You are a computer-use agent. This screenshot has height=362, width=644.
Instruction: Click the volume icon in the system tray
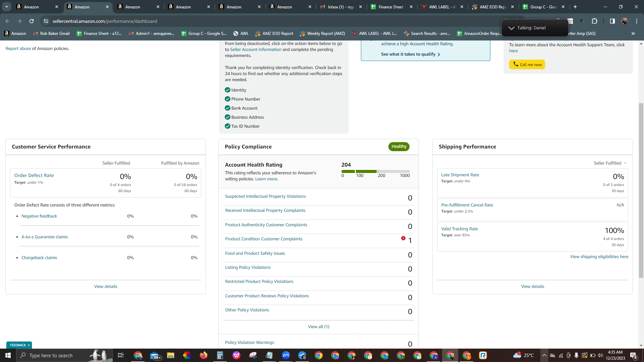[600, 355]
